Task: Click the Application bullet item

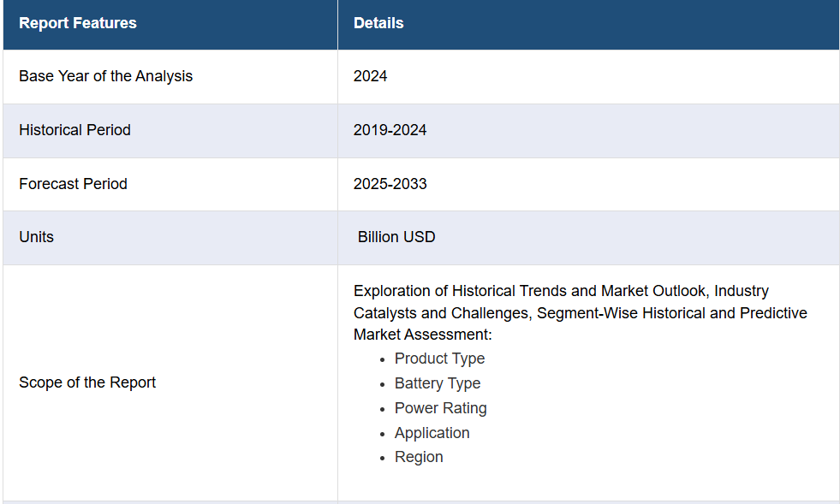Action: click(432, 433)
